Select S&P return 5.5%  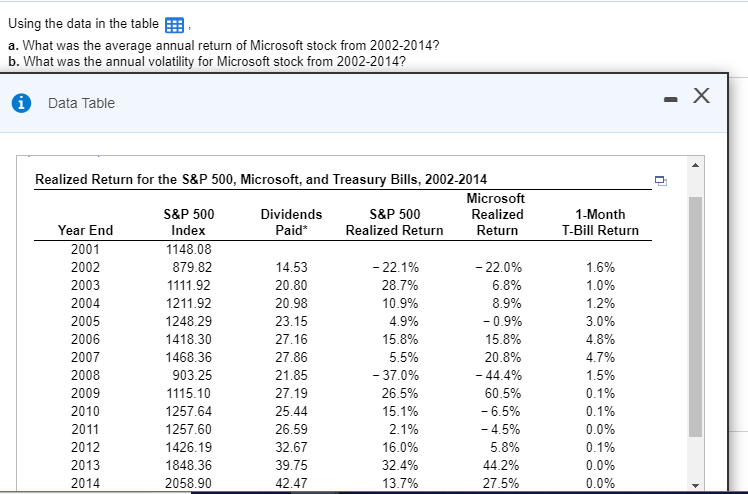point(404,357)
